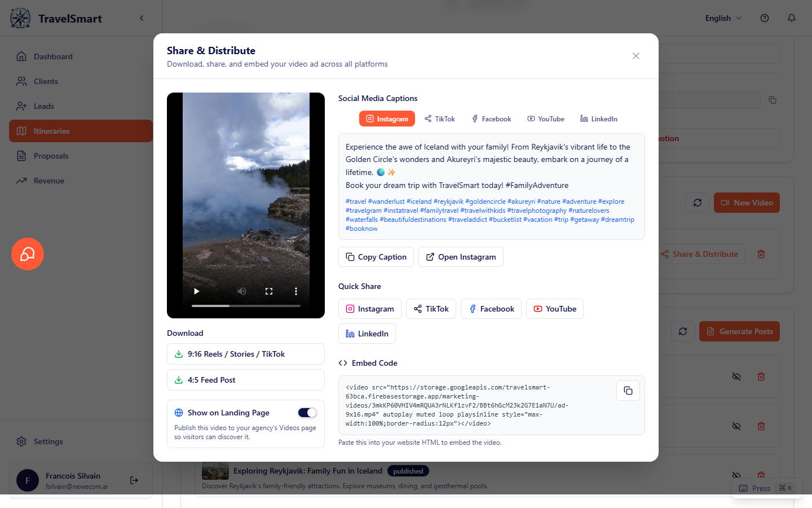The height and width of the screenshot is (508, 812).
Task: Refresh videos next to New Video
Action: [x=698, y=203]
